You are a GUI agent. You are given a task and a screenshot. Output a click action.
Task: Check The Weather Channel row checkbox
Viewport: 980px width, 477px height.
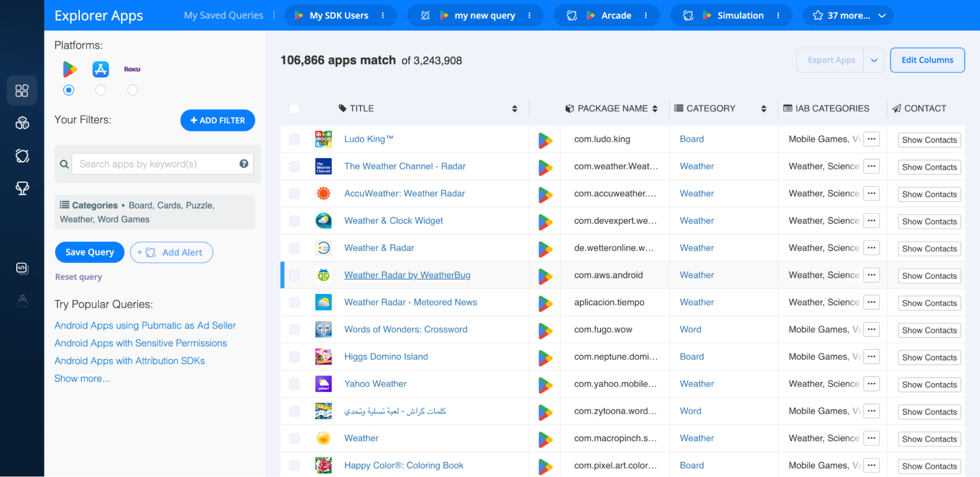[294, 167]
